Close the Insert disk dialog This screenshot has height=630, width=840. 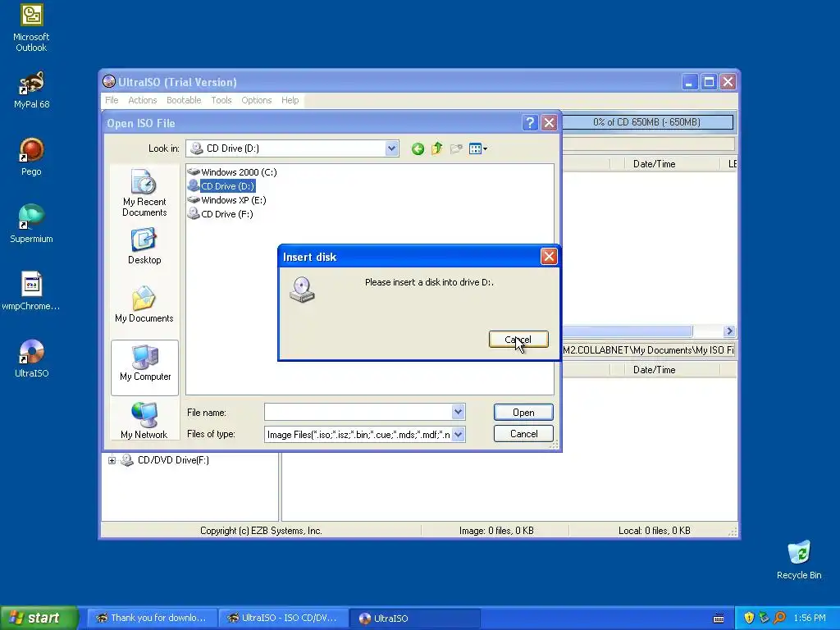click(549, 257)
